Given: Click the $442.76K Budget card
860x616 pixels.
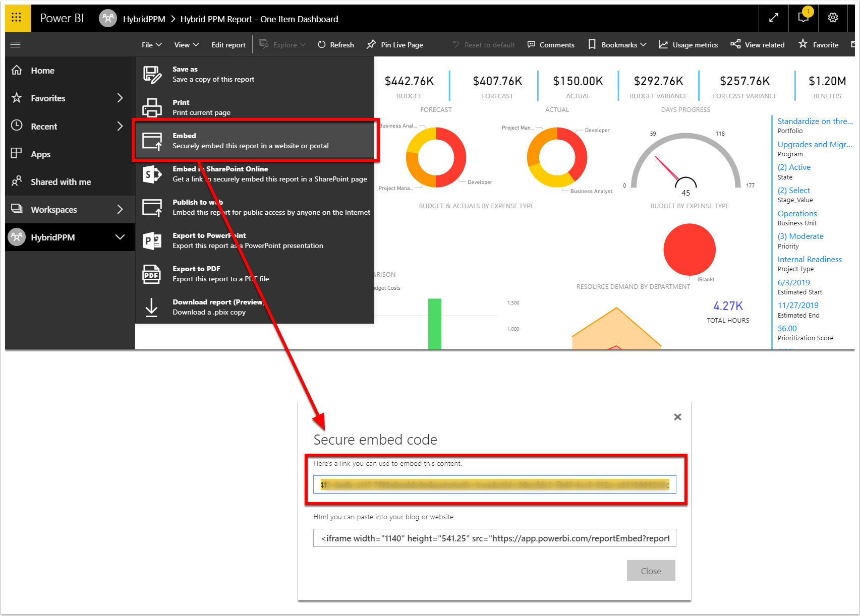Looking at the screenshot, I should coord(409,87).
